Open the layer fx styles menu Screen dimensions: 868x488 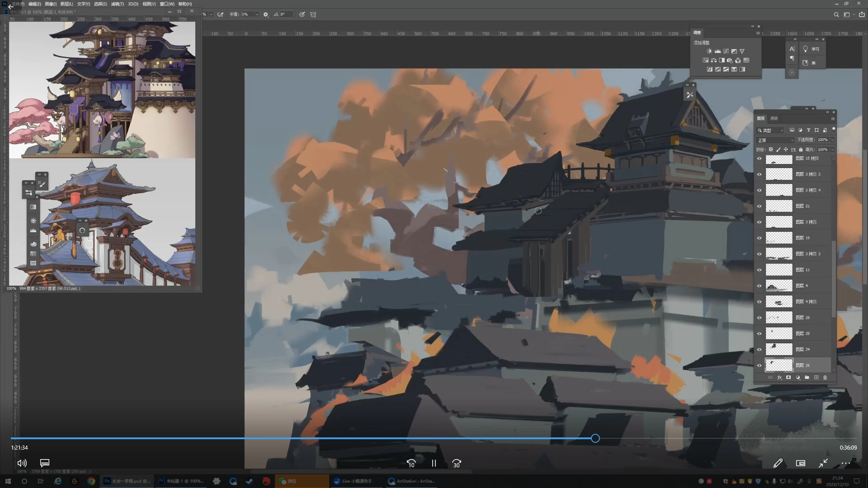click(779, 377)
